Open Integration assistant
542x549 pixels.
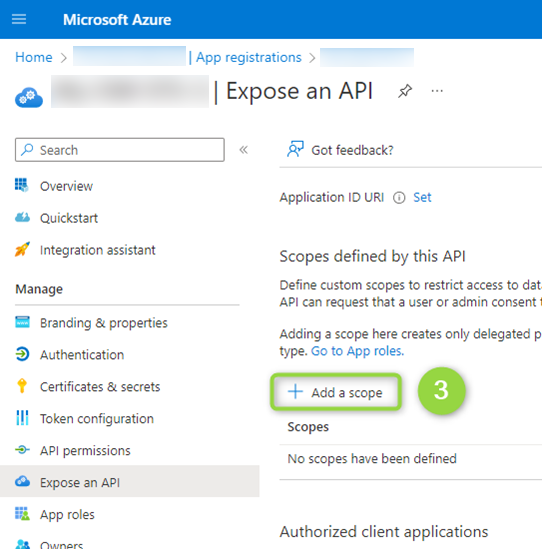(x=97, y=250)
